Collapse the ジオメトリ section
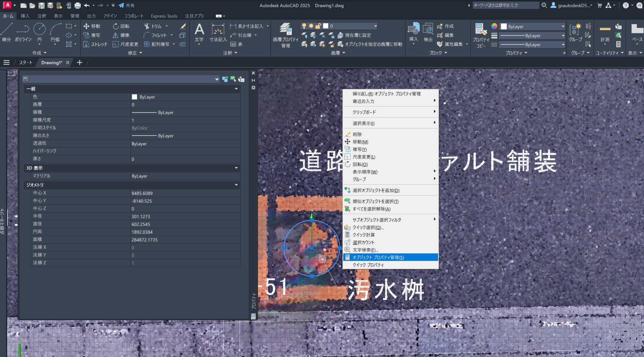This screenshot has width=644, height=357. [x=236, y=185]
